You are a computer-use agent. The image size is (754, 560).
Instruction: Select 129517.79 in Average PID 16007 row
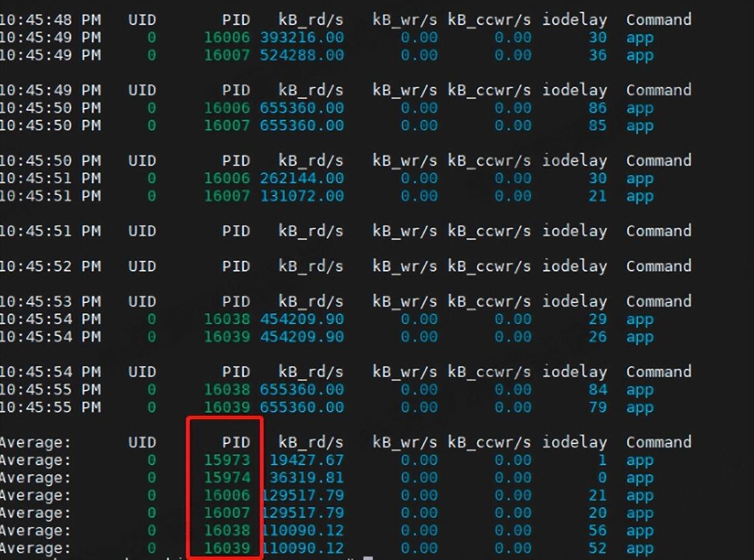[303, 513]
